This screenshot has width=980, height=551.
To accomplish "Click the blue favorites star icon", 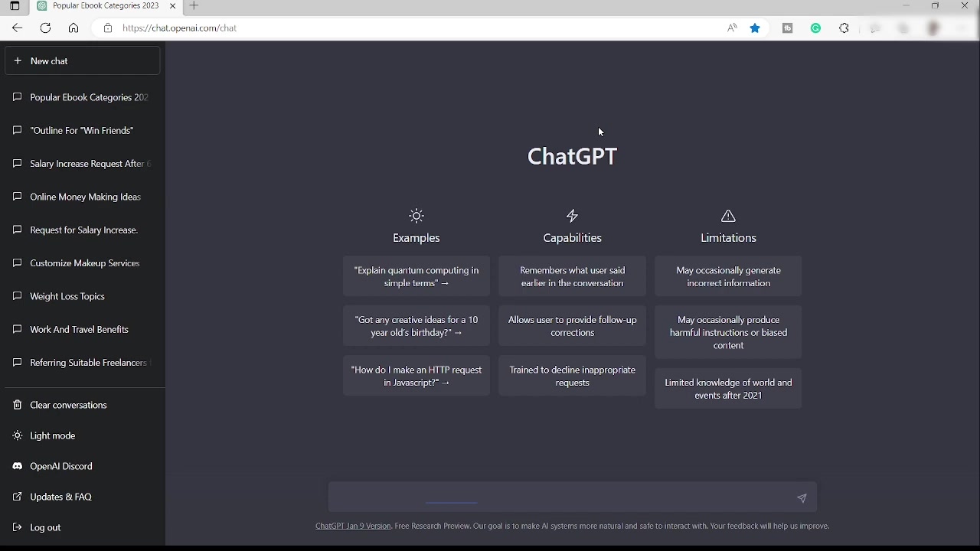I will click(x=756, y=28).
